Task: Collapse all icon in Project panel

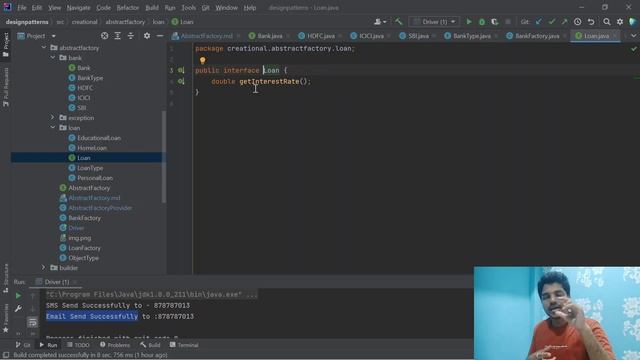Action: (131, 36)
